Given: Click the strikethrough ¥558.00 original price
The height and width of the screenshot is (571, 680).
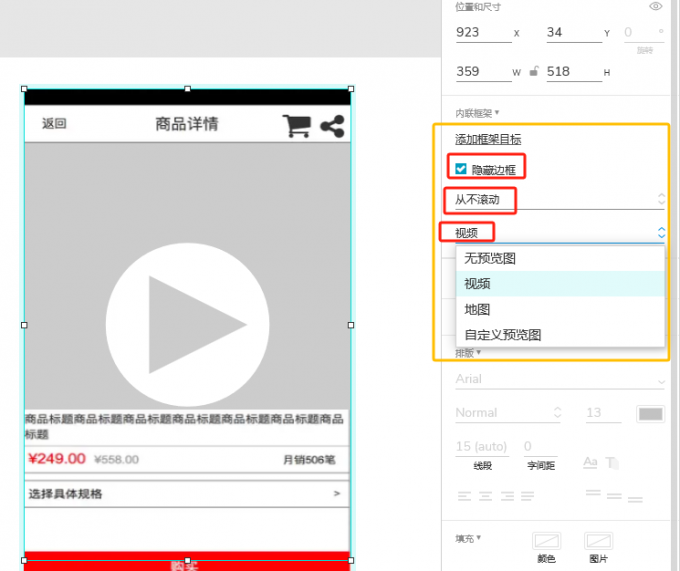Looking at the screenshot, I should pos(117,460).
